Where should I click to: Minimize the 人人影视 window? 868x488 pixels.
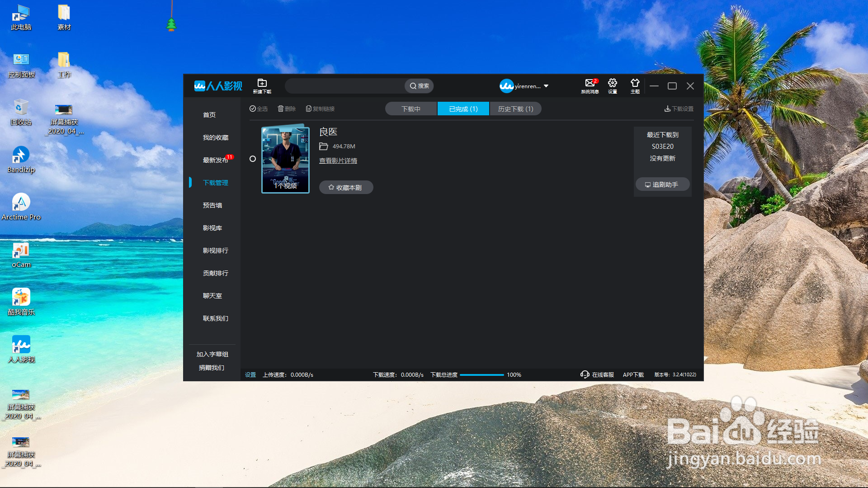click(x=654, y=86)
